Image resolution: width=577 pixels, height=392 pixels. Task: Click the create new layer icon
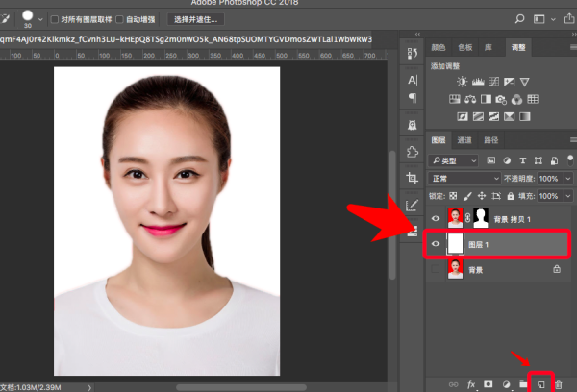click(x=540, y=384)
